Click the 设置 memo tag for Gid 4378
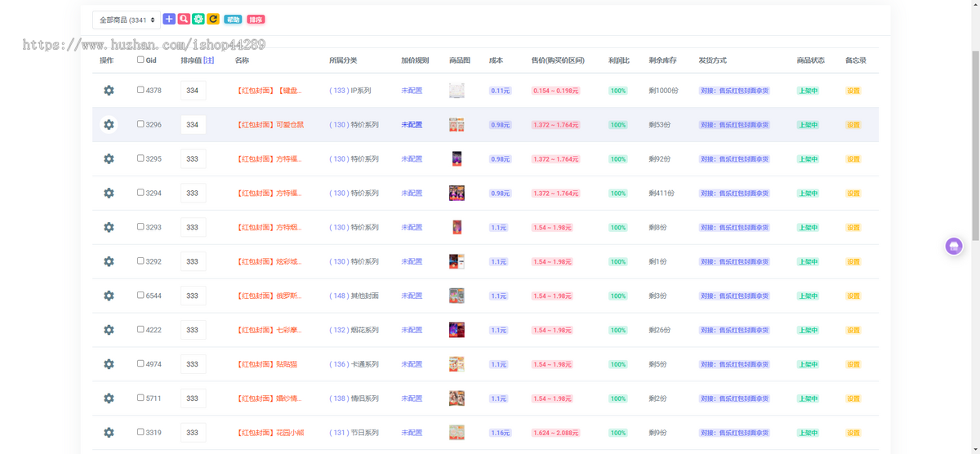Screen dimensions: 980x454 point(853,91)
